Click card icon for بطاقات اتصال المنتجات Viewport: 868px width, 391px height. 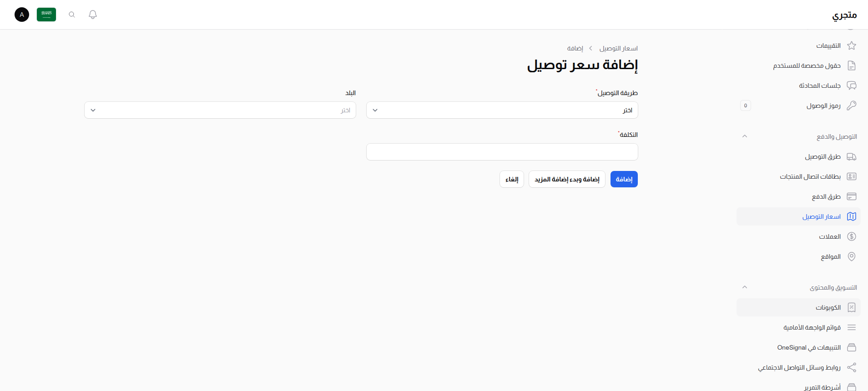point(852,176)
